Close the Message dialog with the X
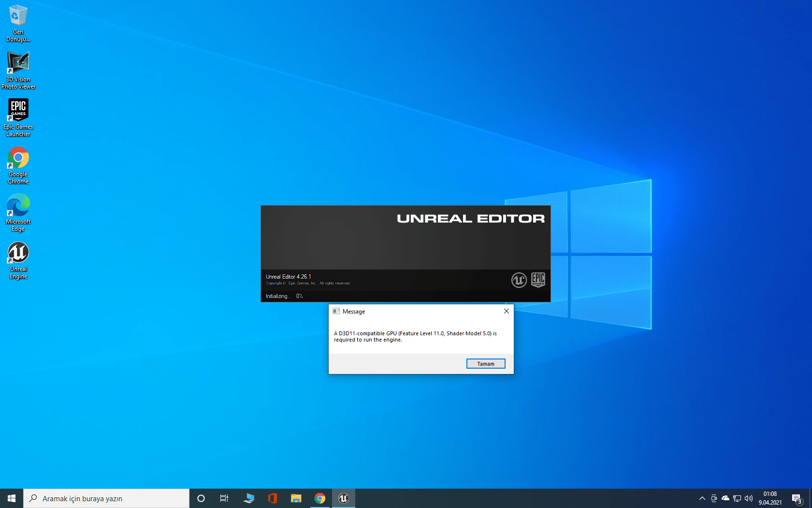Viewport: 812px width, 508px height. click(507, 311)
